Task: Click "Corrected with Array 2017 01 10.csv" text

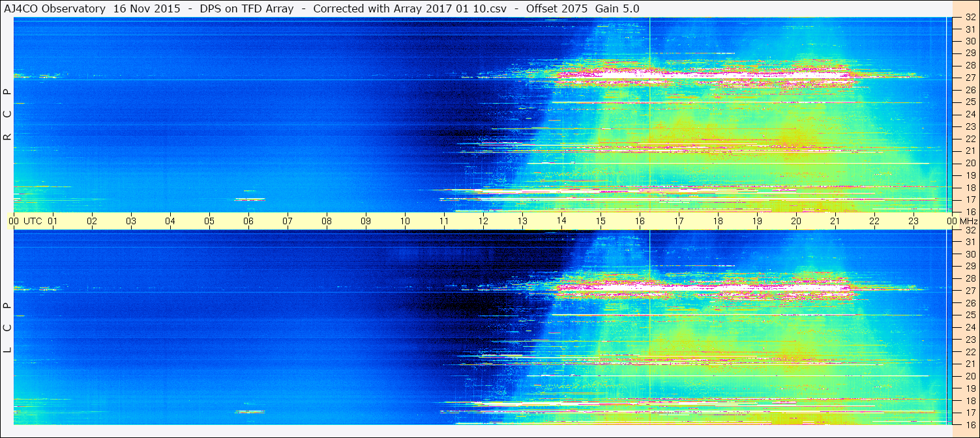Action: pos(410,8)
